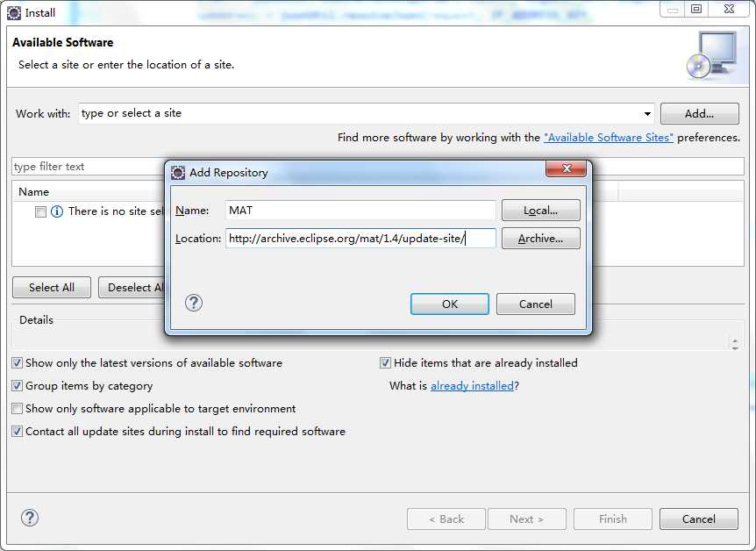Uncheck 'Group items by category'
Image resolution: width=756 pixels, height=551 pixels.
pyautogui.click(x=17, y=385)
